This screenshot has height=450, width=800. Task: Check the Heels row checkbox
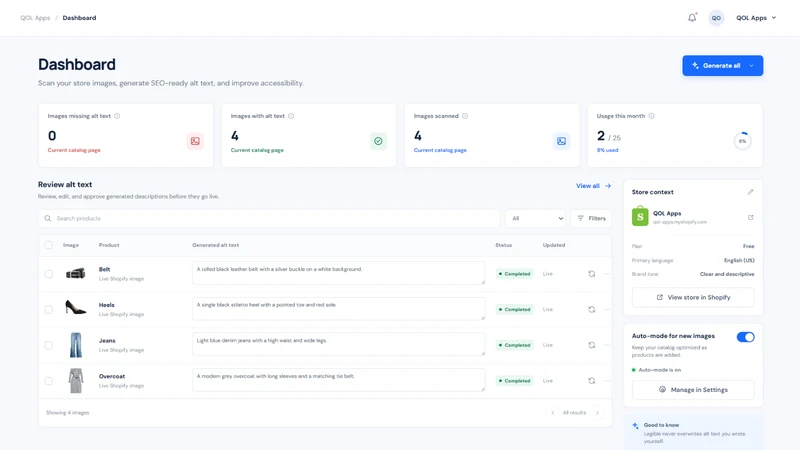pyautogui.click(x=48, y=310)
